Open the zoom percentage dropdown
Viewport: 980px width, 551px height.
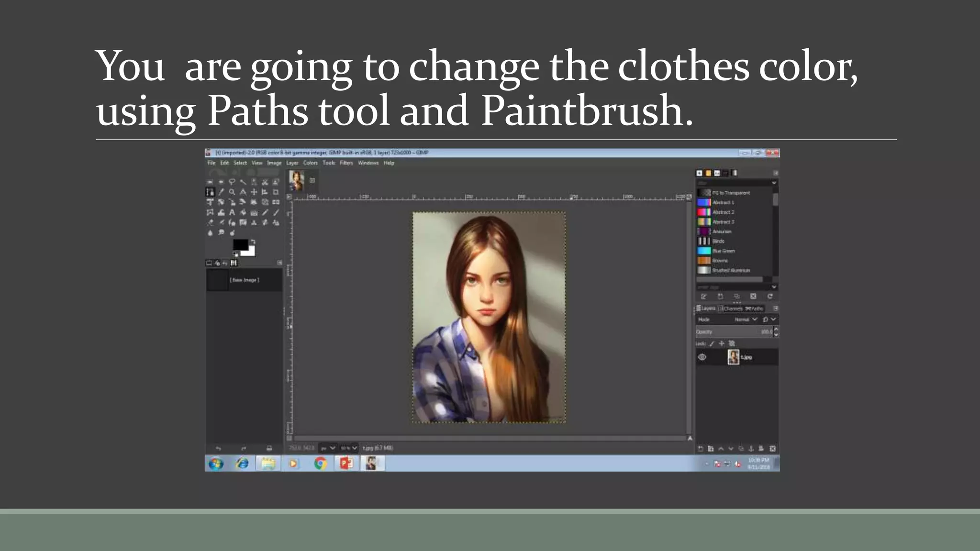pyautogui.click(x=349, y=448)
